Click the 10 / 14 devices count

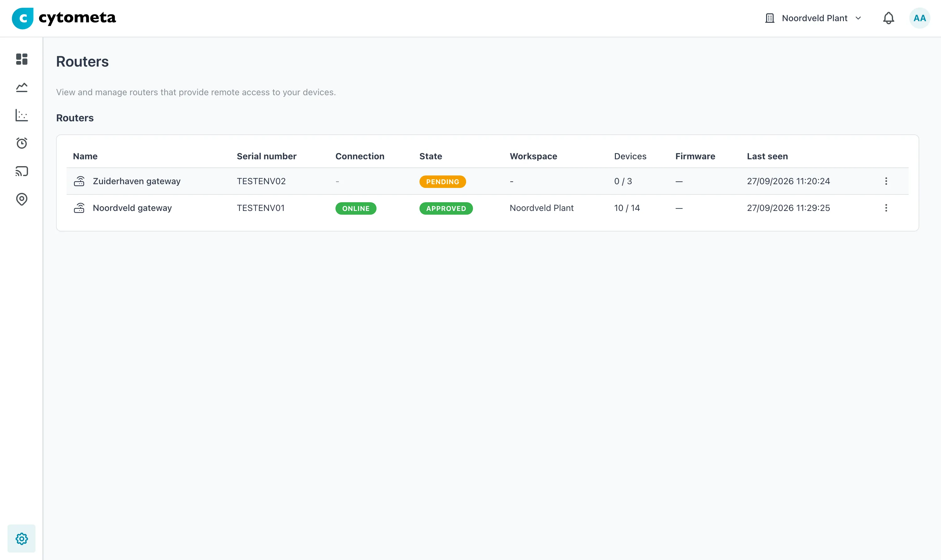point(627,208)
